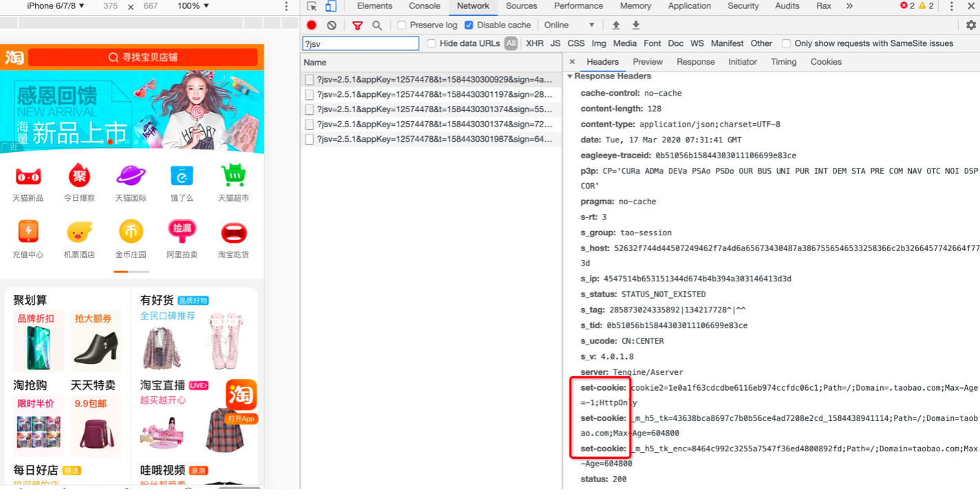The width and height of the screenshot is (980, 496).
Task: Open 金币庄园 coin icon
Action: (131, 232)
